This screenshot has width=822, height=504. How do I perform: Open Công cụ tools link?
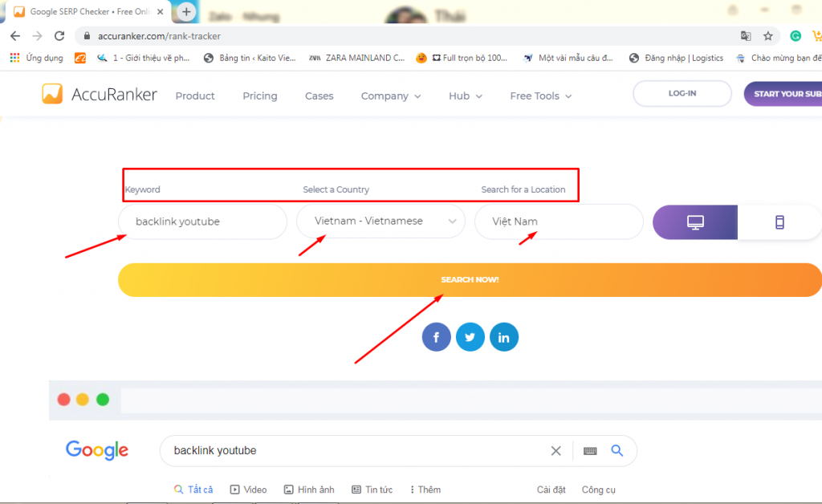[599, 490]
